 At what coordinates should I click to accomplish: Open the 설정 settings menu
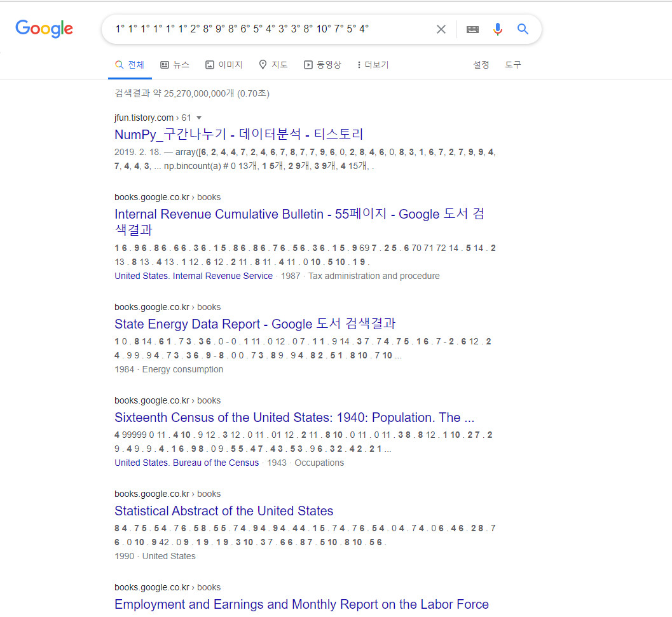(x=481, y=64)
